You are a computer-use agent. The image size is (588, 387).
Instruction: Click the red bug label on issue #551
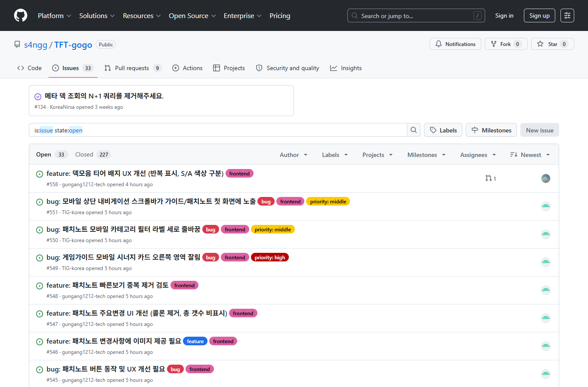[x=266, y=201]
